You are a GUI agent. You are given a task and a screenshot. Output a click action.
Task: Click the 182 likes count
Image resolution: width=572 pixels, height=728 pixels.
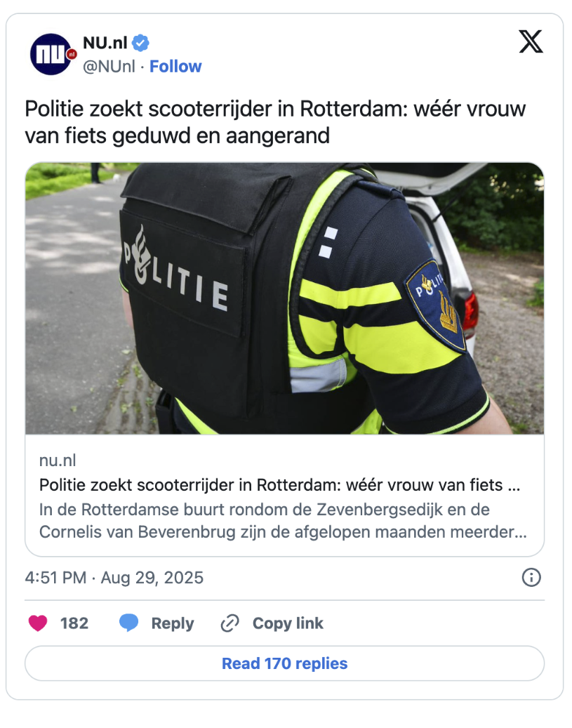coord(74,623)
